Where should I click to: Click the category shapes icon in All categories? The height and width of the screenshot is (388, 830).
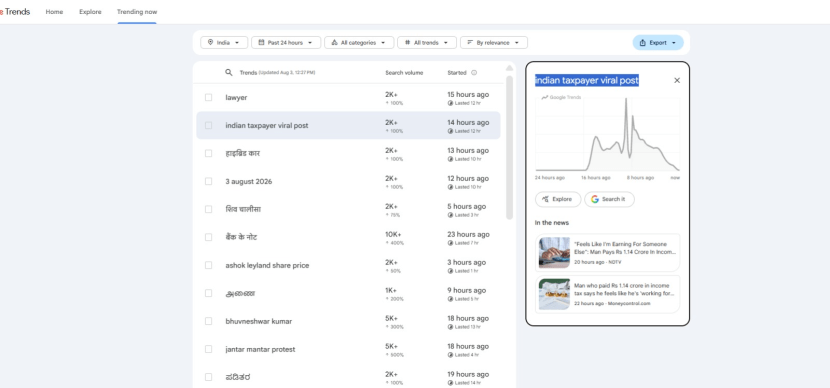click(334, 43)
